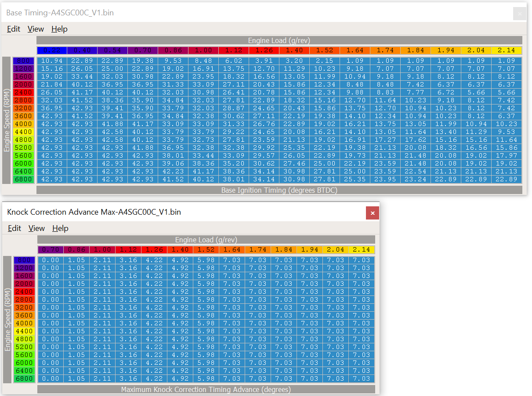Open Help menu in Knock Correction window
This screenshot has height=396, width=532.
pyautogui.click(x=60, y=228)
